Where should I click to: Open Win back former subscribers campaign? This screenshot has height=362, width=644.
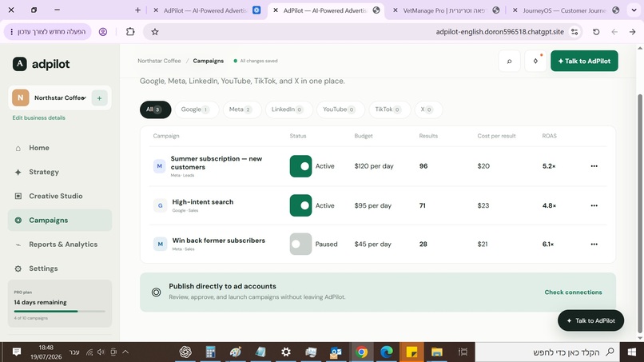[218, 241]
